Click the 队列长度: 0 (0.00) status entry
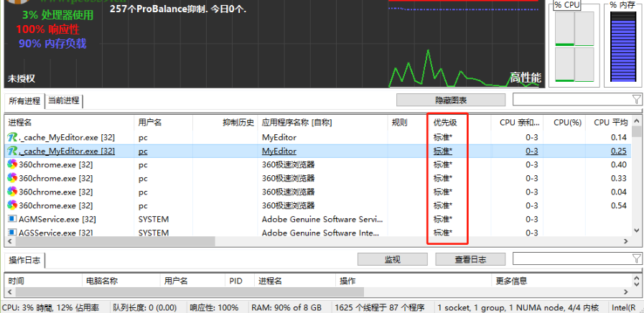The width and height of the screenshot is (644, 313). click(x=144, y=308)
